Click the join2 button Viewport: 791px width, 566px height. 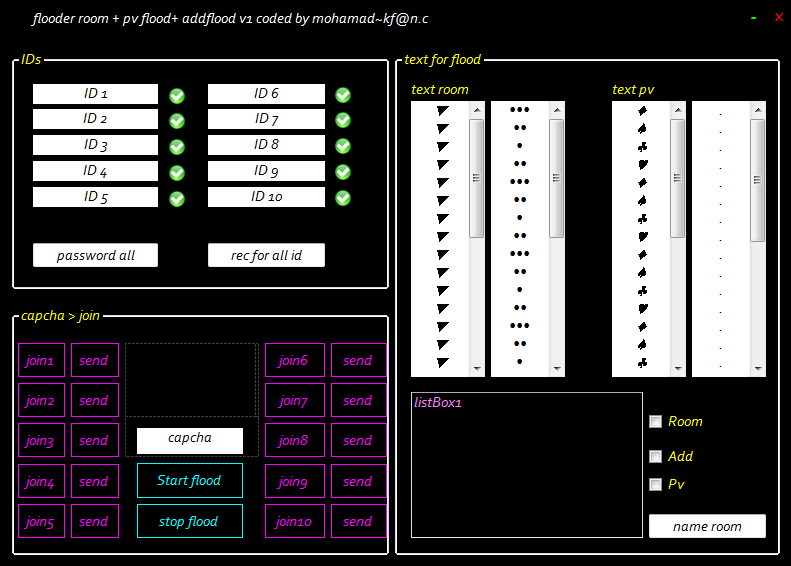pos(41,400)
